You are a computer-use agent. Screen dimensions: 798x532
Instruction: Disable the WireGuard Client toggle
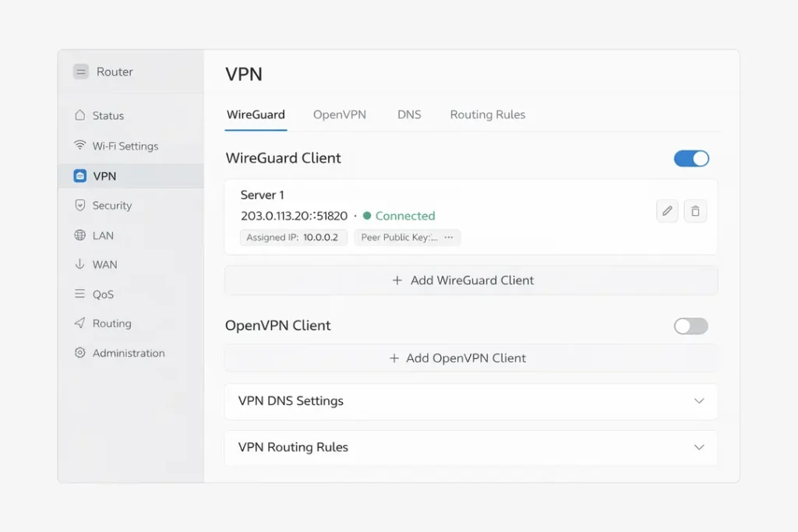click(691, 158)
